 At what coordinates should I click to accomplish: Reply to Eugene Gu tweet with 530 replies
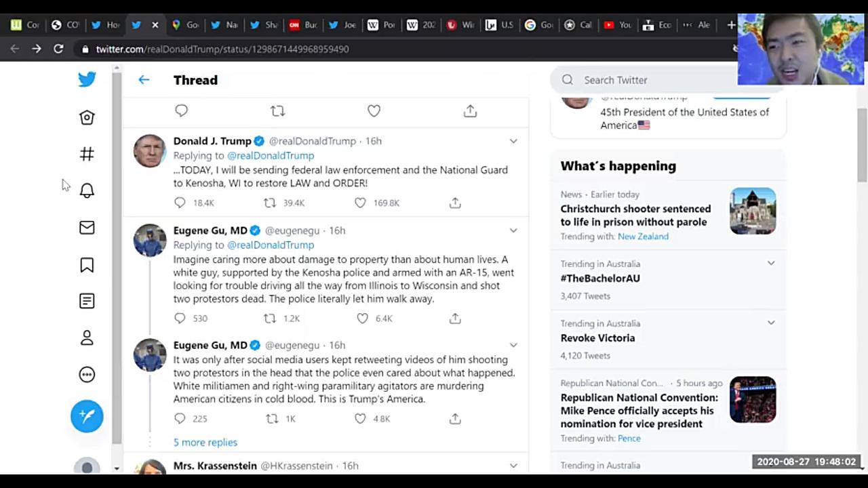[180, 318]
